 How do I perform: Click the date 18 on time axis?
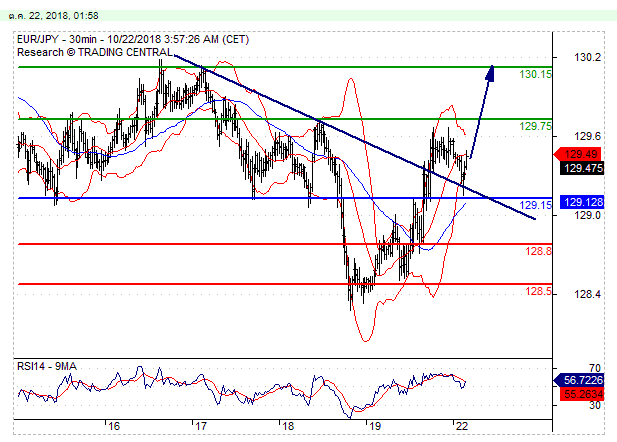(288, 426)
